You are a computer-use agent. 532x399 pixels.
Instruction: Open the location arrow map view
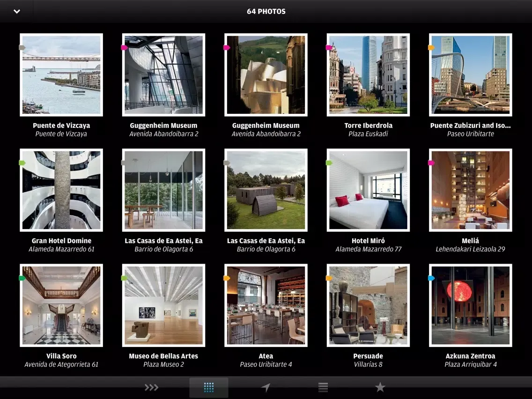click(x=266, y=387)
